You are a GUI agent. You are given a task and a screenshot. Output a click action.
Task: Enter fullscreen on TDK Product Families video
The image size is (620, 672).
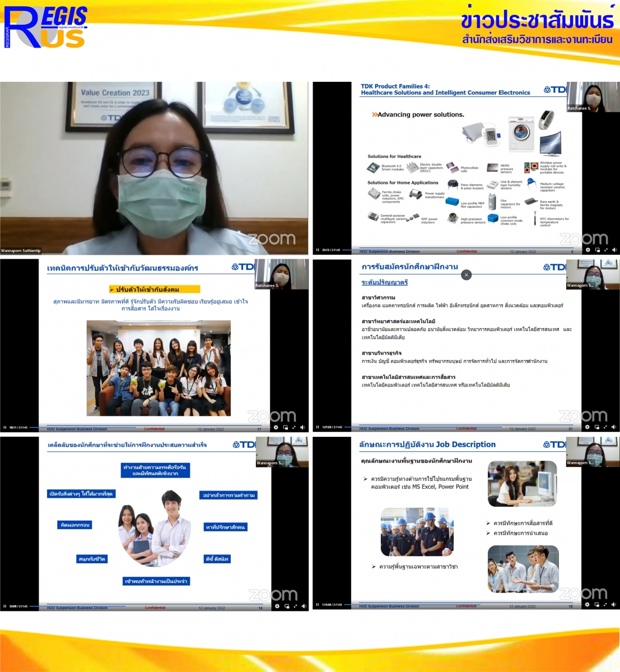(606, 250)
